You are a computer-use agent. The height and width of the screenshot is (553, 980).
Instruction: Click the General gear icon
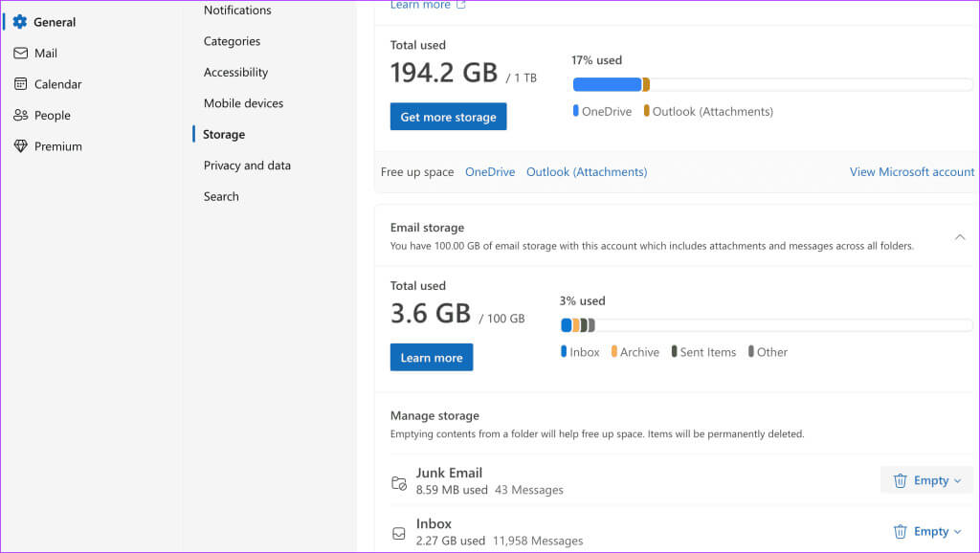point(20,22)
